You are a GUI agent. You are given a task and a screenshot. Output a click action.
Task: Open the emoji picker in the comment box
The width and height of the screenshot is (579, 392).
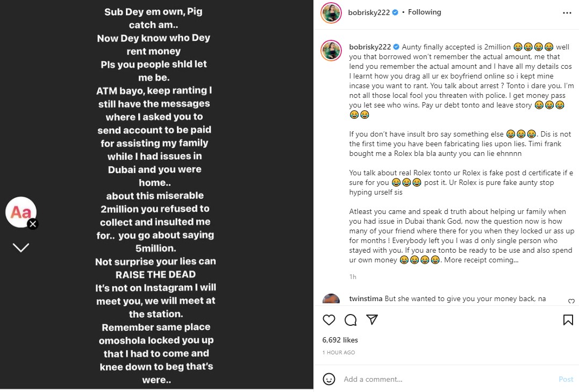pyautogui.click(x=329, y=379)
